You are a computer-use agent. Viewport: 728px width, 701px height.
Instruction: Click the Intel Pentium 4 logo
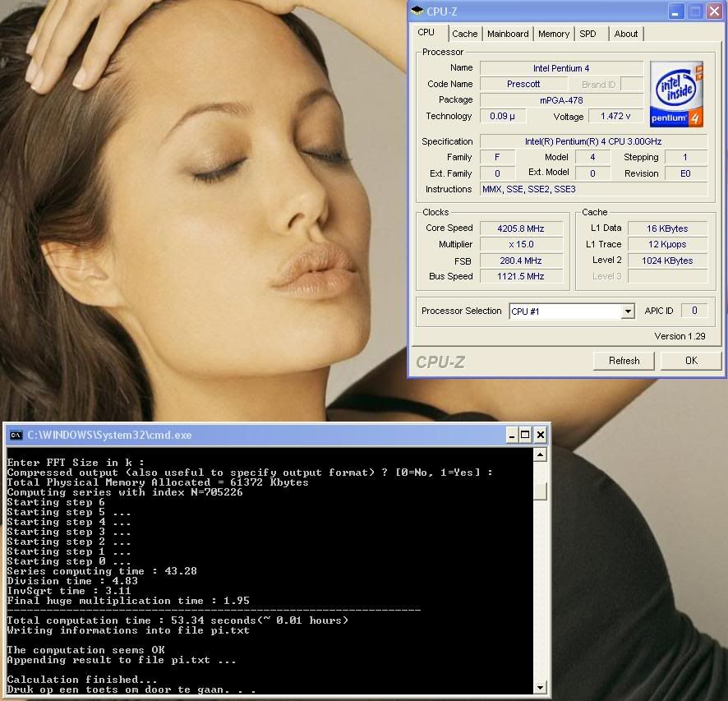pos(676,93)
